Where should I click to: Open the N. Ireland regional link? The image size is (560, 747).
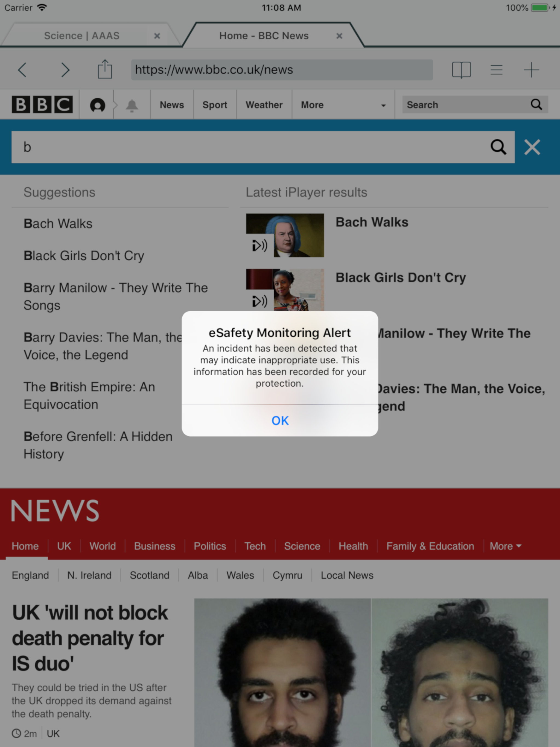tap(89, 575)
